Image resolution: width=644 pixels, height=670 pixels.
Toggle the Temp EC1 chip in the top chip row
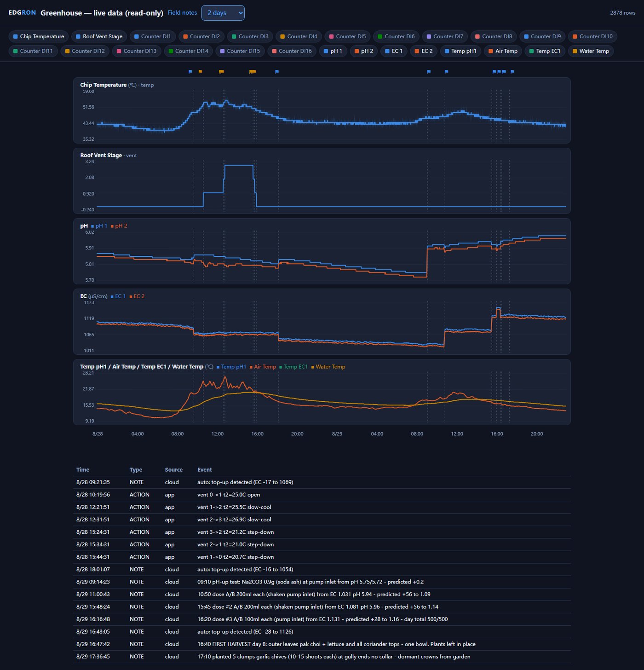click(x=545, y=51)
